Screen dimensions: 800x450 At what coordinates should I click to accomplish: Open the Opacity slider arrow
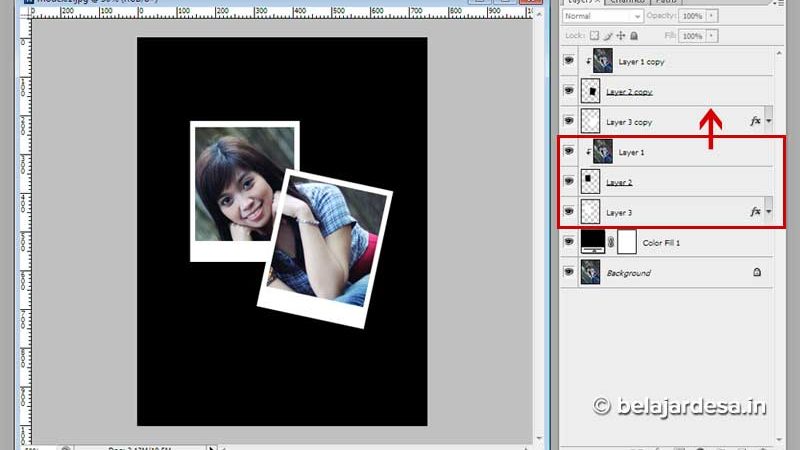[711, 16]
